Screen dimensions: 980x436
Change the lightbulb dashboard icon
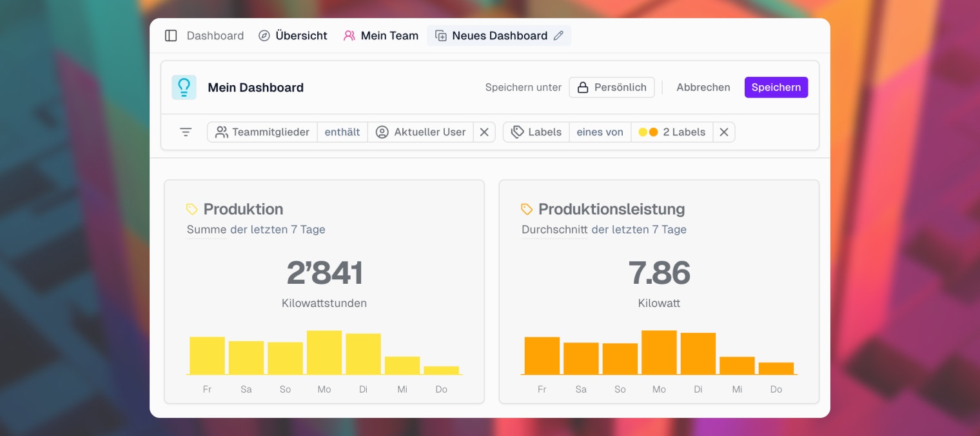184,87
